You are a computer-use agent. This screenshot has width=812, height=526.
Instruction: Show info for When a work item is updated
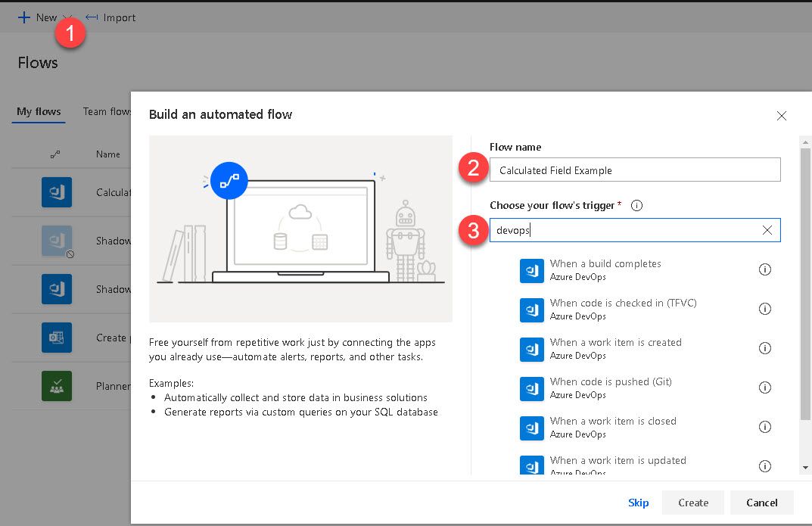(x=765, y=466)
